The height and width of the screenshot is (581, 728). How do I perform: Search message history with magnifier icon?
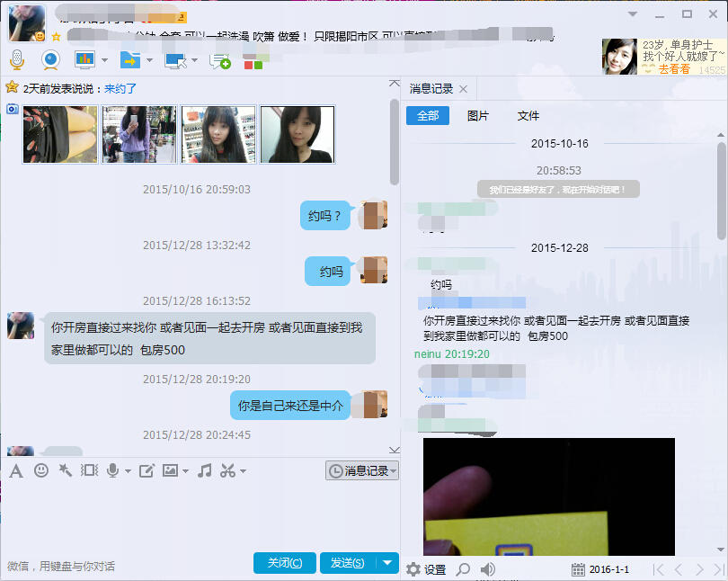463,569
